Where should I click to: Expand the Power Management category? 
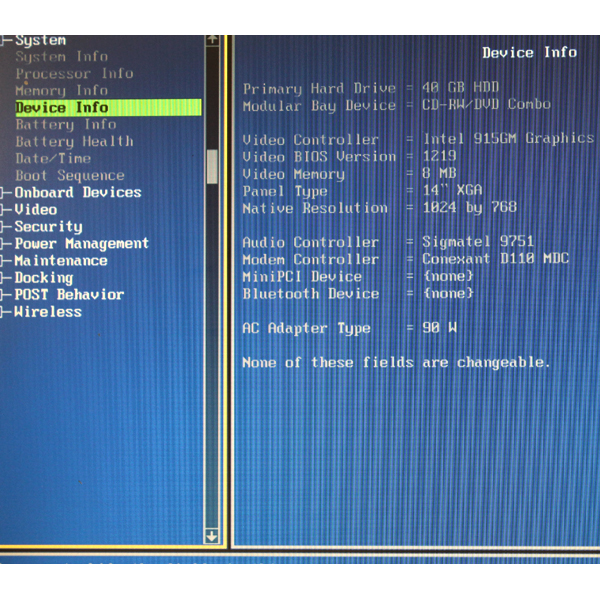click(81, 244)
